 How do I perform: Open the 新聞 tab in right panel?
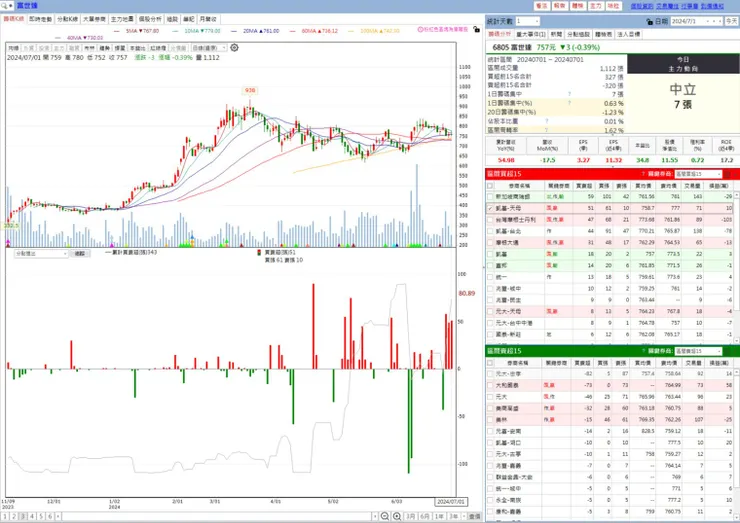pyautogui.click(x=556, y=34)
